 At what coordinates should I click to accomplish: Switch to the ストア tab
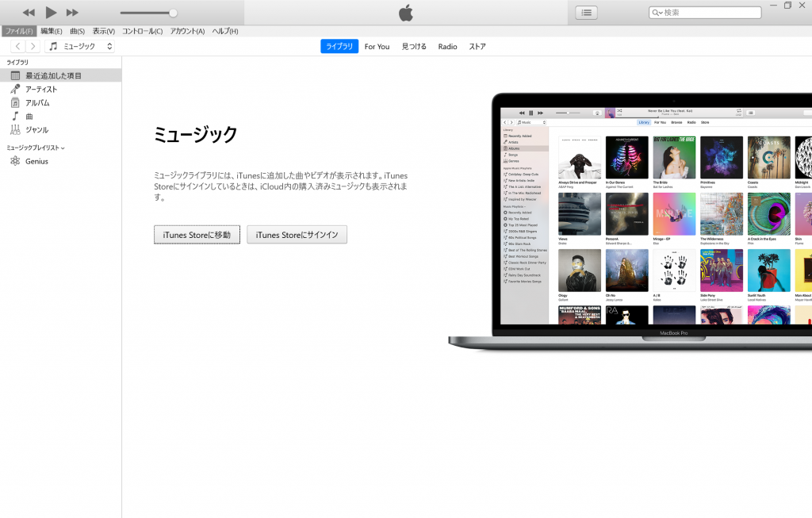click(x=477, y=47)
